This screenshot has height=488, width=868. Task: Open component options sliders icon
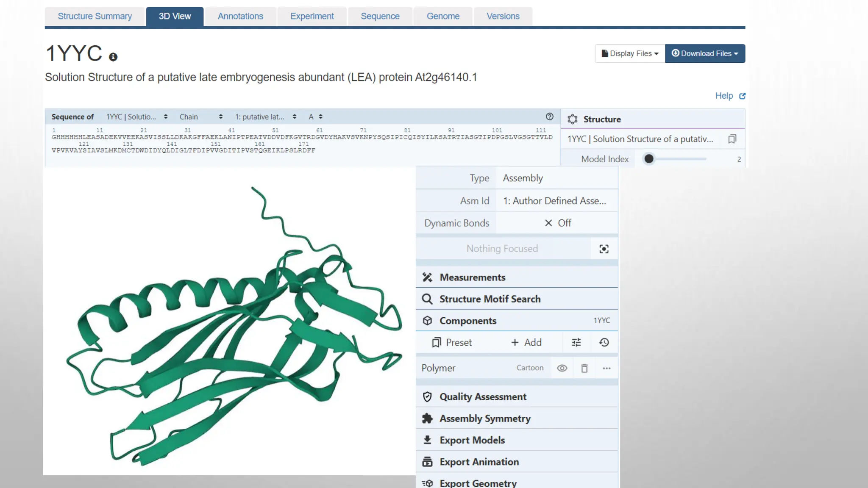coord(576,342)
